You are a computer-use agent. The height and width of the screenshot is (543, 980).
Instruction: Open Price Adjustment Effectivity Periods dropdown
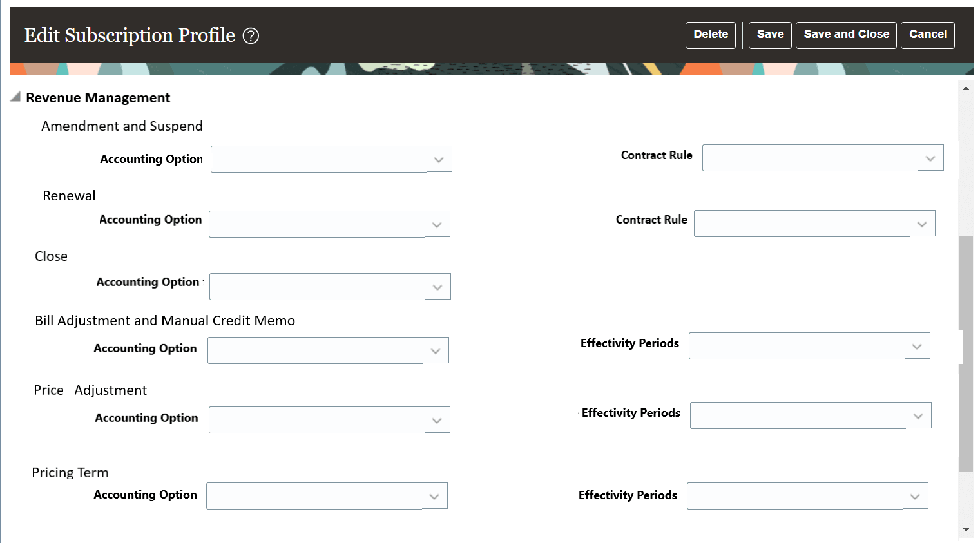811,415
